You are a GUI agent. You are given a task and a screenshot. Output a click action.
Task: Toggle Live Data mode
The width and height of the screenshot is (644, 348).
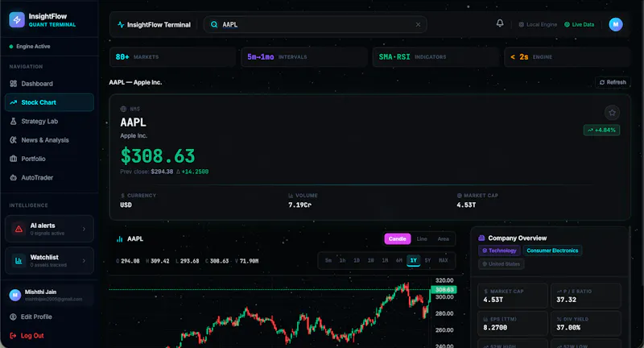click(x=579, y=25)
